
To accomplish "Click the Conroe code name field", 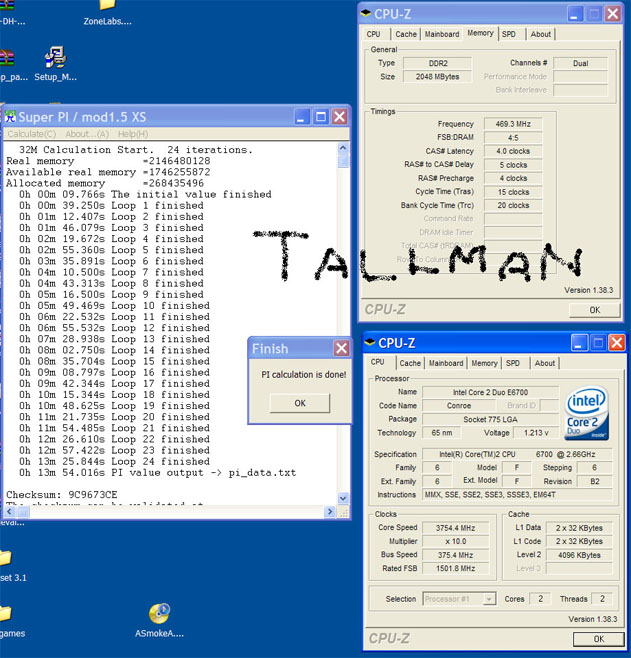I will click(459, 406).
